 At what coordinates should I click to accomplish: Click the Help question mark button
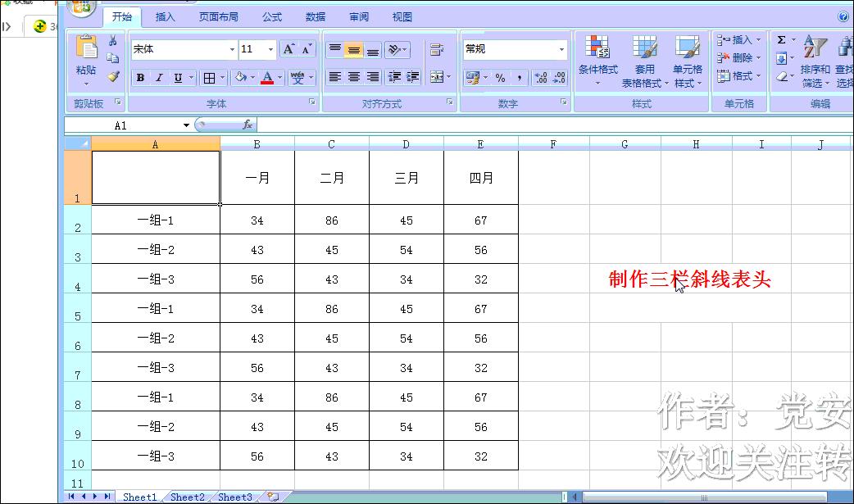[844, 16]
